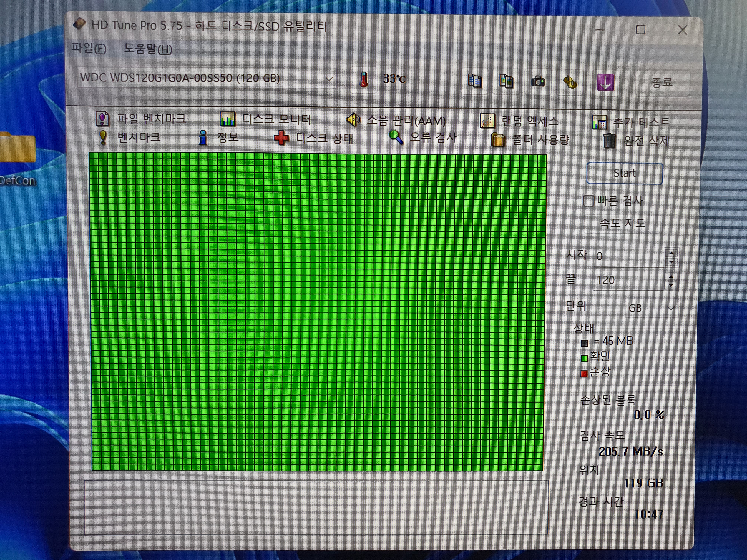Select the 오류 검사 tab
Screen dimensions: 747x560
coord(422,137)
